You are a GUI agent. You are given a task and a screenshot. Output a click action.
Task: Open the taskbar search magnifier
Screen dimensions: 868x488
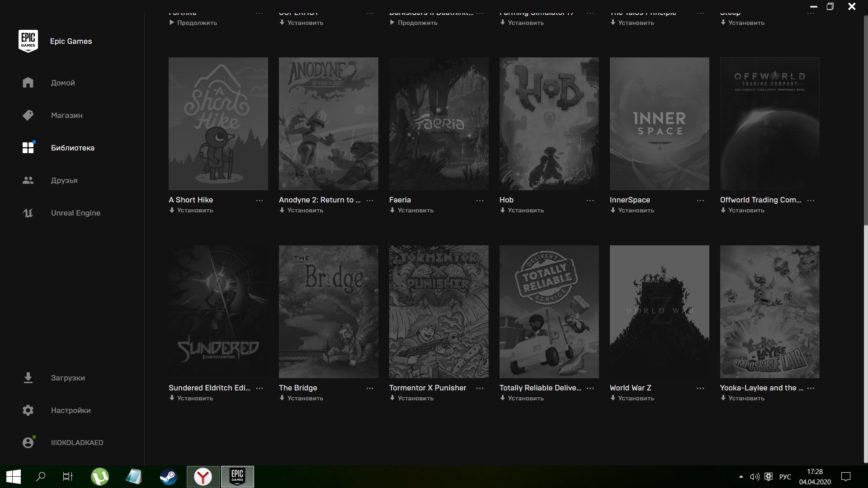tap(41, 477)
